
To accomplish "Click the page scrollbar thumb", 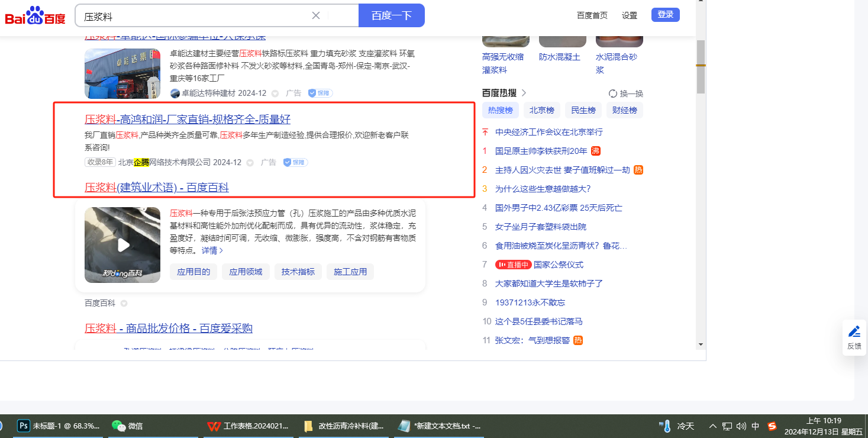I will click(701, 67).
